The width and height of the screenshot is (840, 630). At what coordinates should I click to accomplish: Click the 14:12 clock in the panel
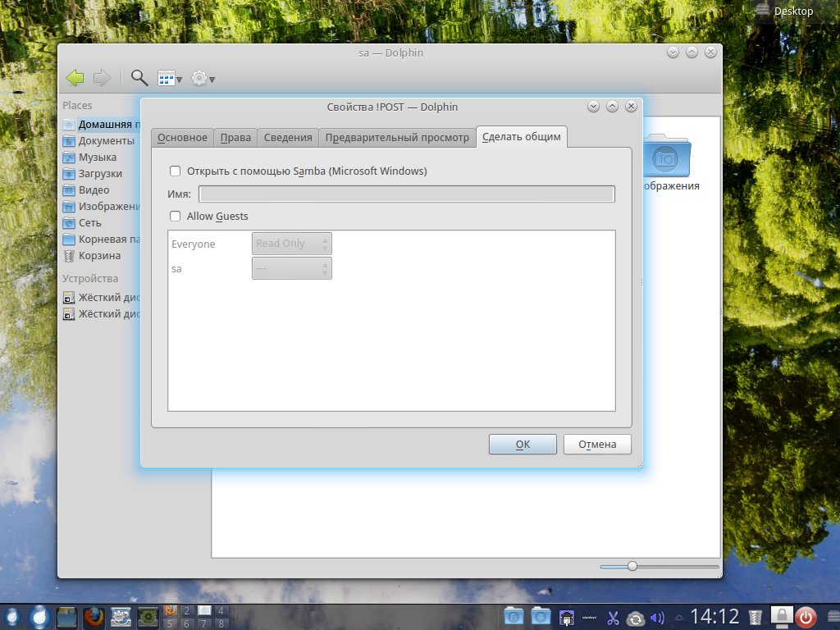coord(714,617)
